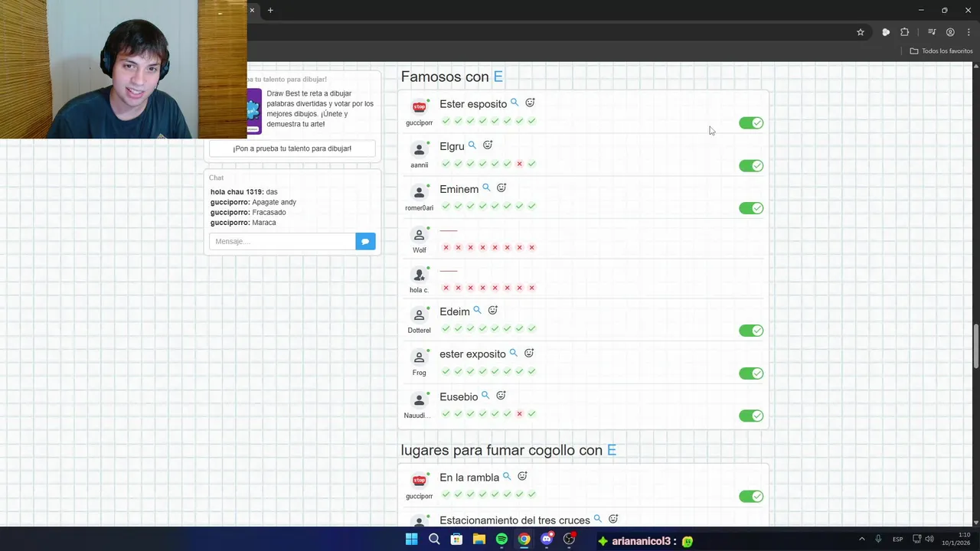
Task: Click gucciporr stop avatar beside Ester esposito
Action: click(419, 107)
